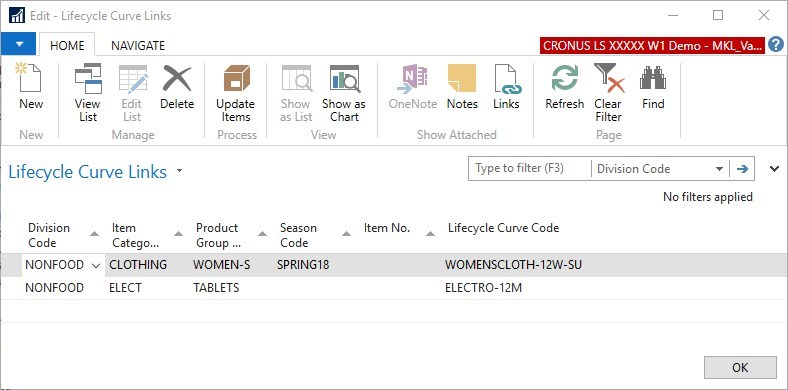
Task: Click the OK button
Action: click(x=740, y=367)
